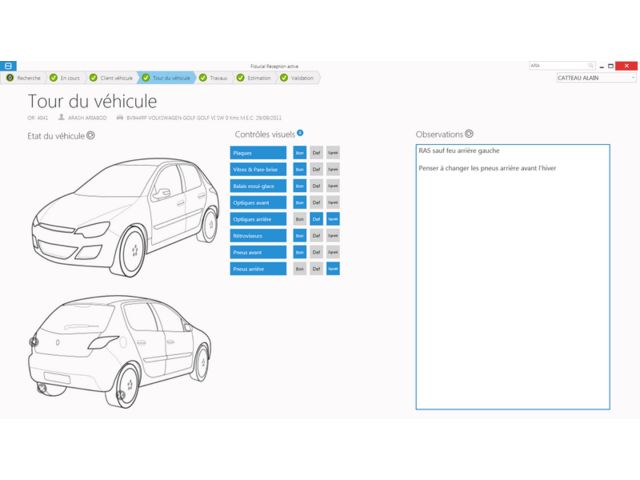
Task: Set Pneus avant to Bon
Action: pyautogui.click(x=300, y=252)
